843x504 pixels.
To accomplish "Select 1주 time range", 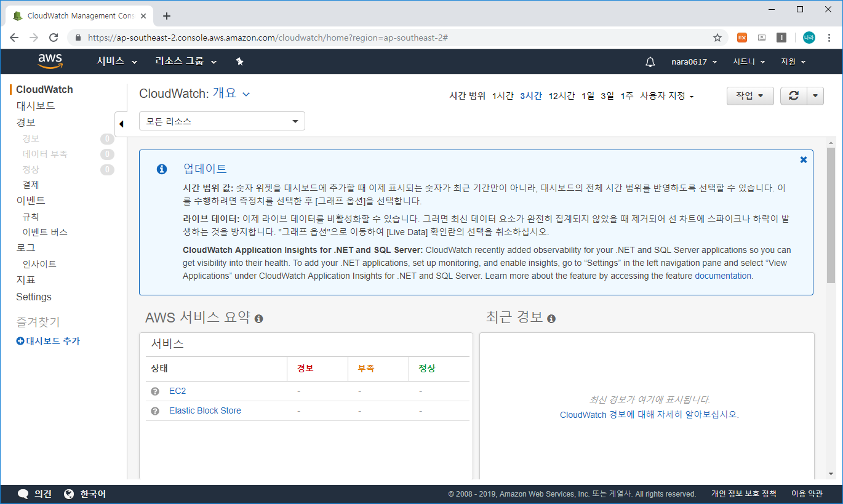I will [627, 96].
